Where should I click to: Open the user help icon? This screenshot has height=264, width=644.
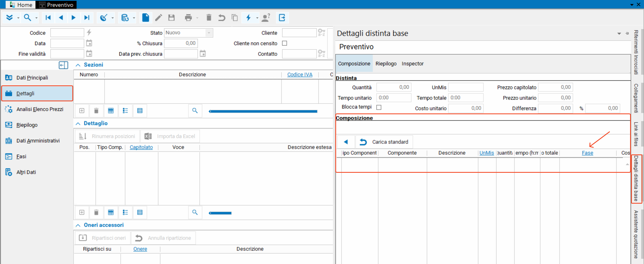266,18
